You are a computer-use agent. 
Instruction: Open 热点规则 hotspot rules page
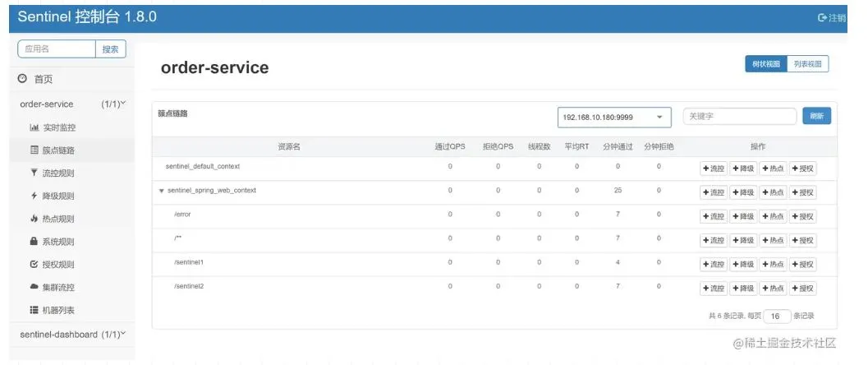coord(52,219)
